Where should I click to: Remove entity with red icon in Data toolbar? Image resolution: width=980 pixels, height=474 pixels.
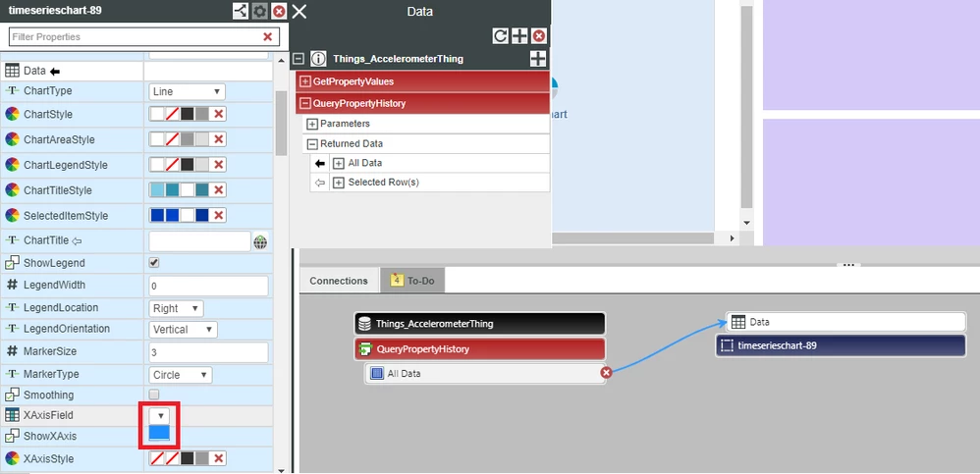539,36
